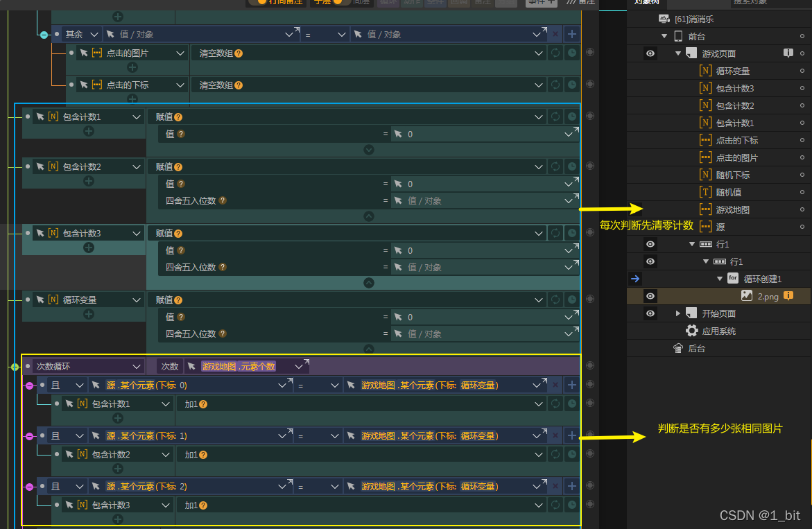The width and height of the screenshot is (812, 529).
Task: Click the plus button on the 其余 condition row
Action: coord(571,34)
